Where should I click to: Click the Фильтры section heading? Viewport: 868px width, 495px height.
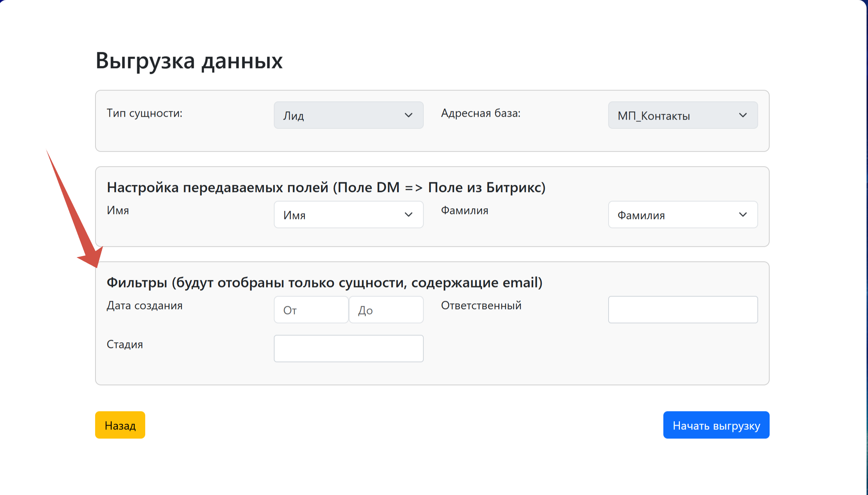[x=324, y=282]
